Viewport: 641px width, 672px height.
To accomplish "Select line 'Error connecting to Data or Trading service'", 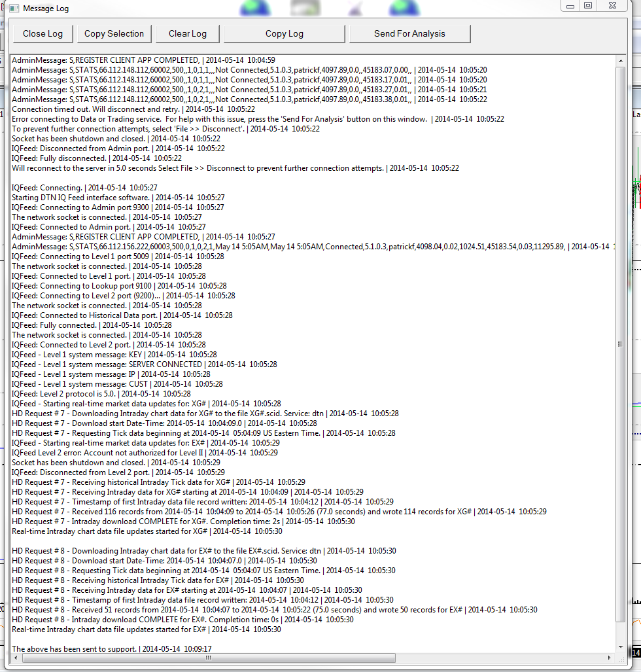I will (x=258, y=119).
